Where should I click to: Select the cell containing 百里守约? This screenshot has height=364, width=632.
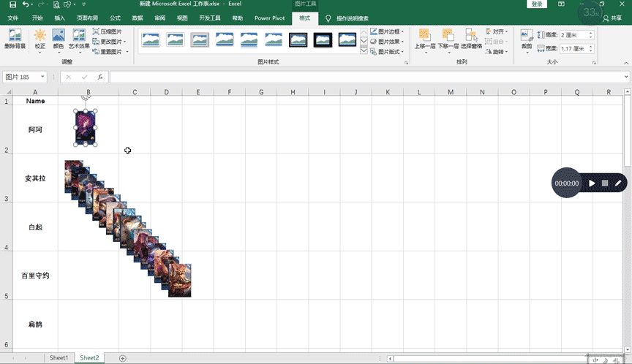(35, 276)
